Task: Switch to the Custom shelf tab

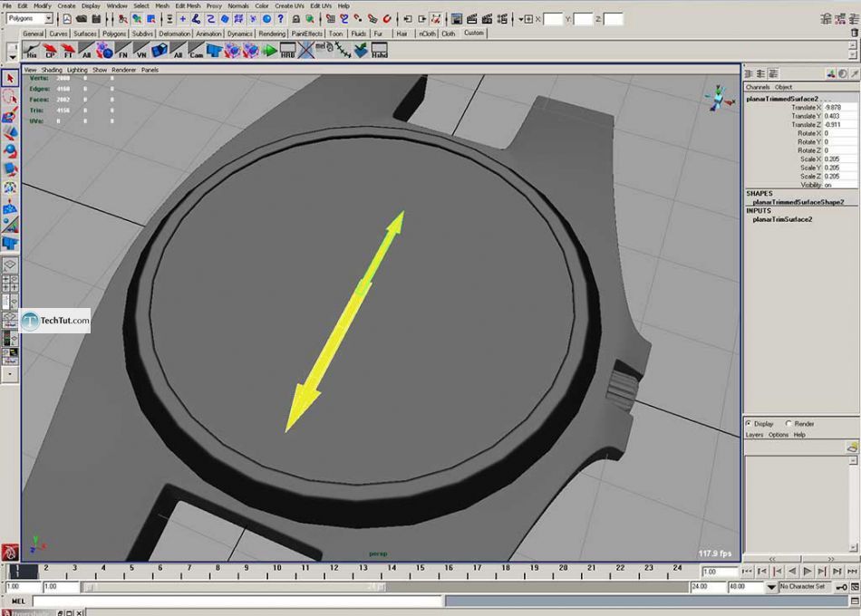Action: [x=474, y=33]
